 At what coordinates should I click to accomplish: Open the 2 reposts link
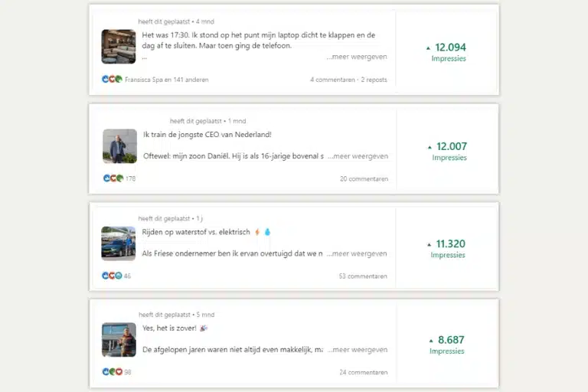(x=374, y=80)
